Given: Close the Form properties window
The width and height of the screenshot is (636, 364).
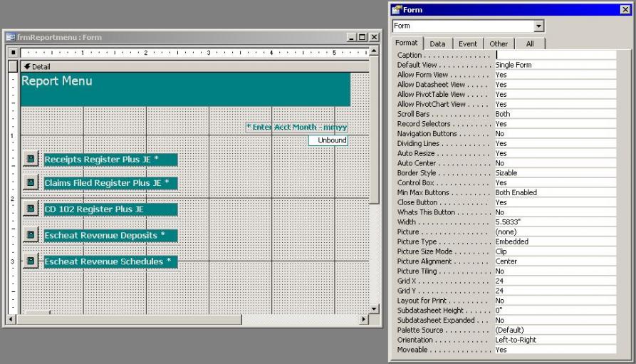Looking at the screenshot, I should (x=625, y=10).
